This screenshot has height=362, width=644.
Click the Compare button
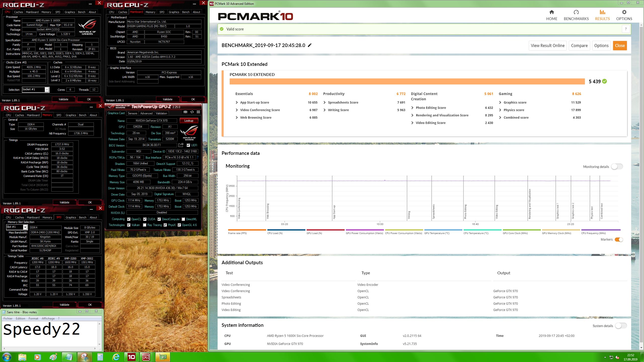pyautogui.click(x=579, y=46)
